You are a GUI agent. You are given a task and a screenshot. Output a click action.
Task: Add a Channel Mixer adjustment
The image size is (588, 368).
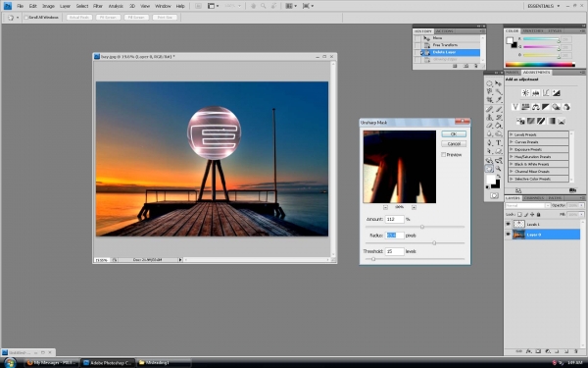pyautogui.click(x=566, y=107)
